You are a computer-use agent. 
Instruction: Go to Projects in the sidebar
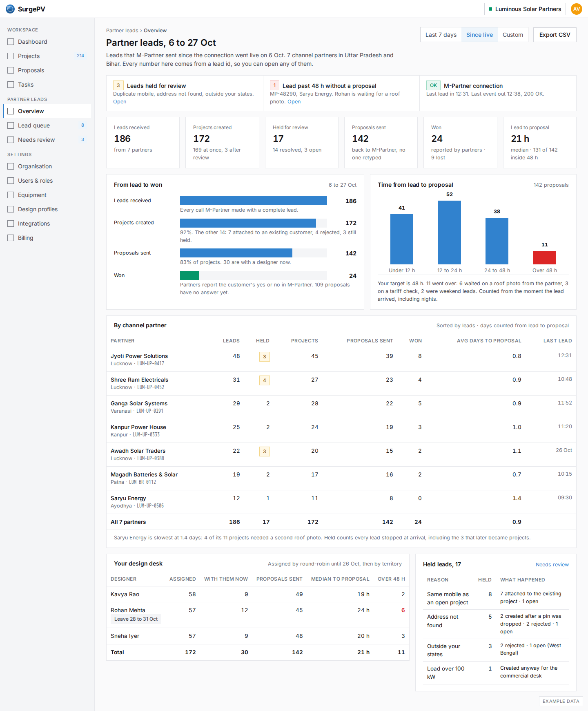click(x=47, y=56)
